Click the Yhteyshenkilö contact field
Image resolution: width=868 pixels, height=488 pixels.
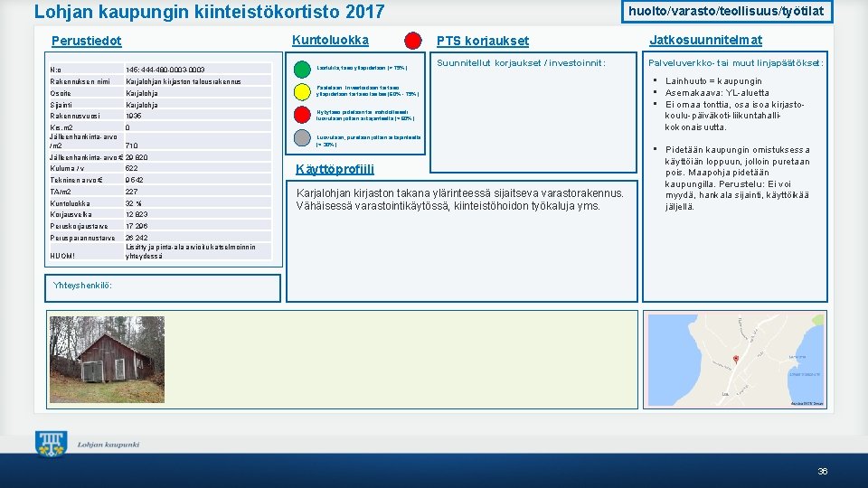click(163, 288)
